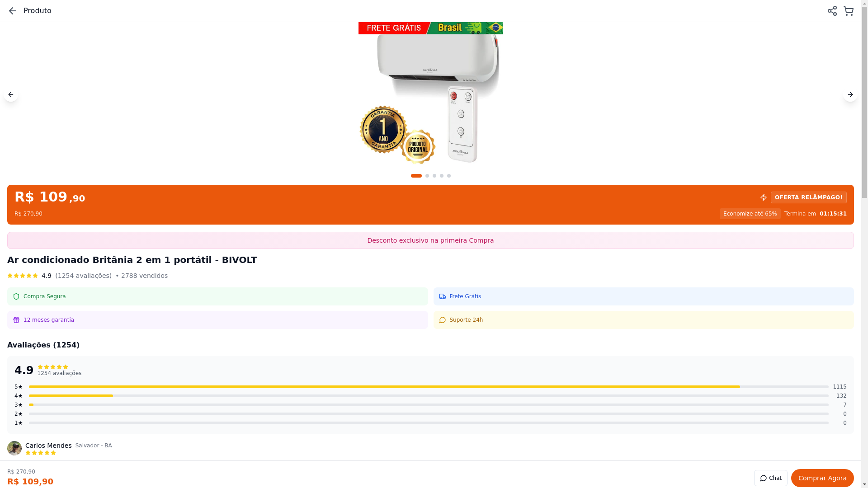Click the R$ 109 ,90 price in orange banner

coord(50,197)
